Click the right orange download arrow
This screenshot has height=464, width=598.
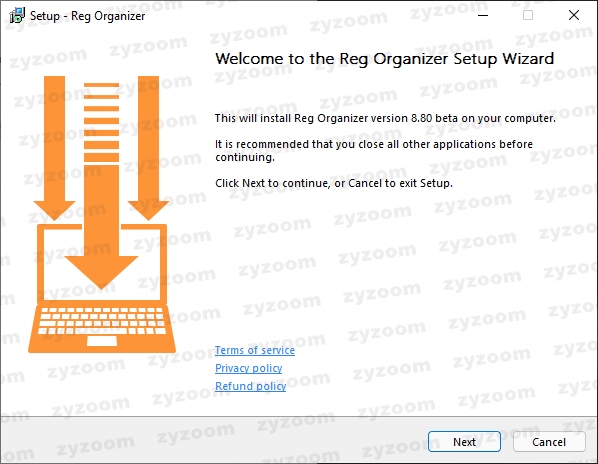pos(148,148)
